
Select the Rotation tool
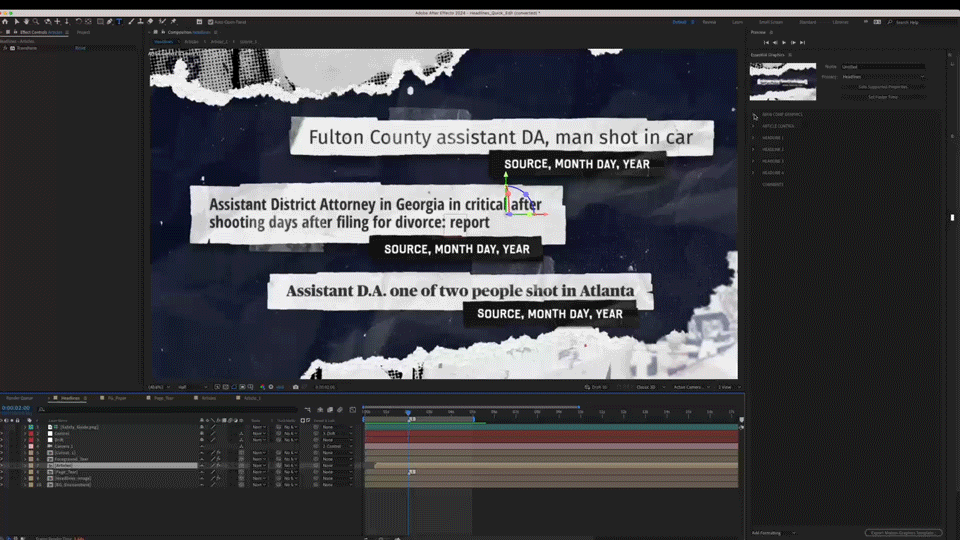click(x=78, y=21)
